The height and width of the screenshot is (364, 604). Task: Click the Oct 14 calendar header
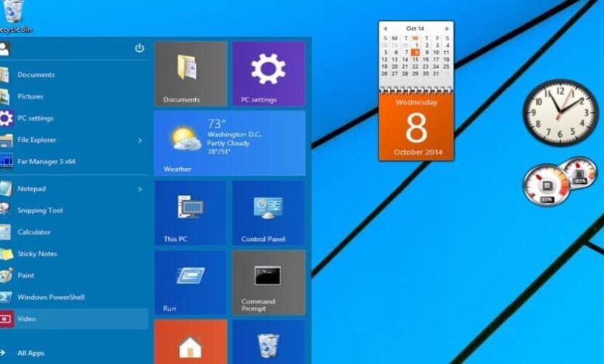coord(415,29)
